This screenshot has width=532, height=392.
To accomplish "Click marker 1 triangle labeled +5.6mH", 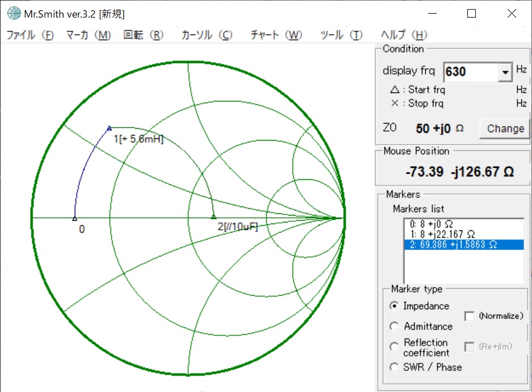I will 109,128.
